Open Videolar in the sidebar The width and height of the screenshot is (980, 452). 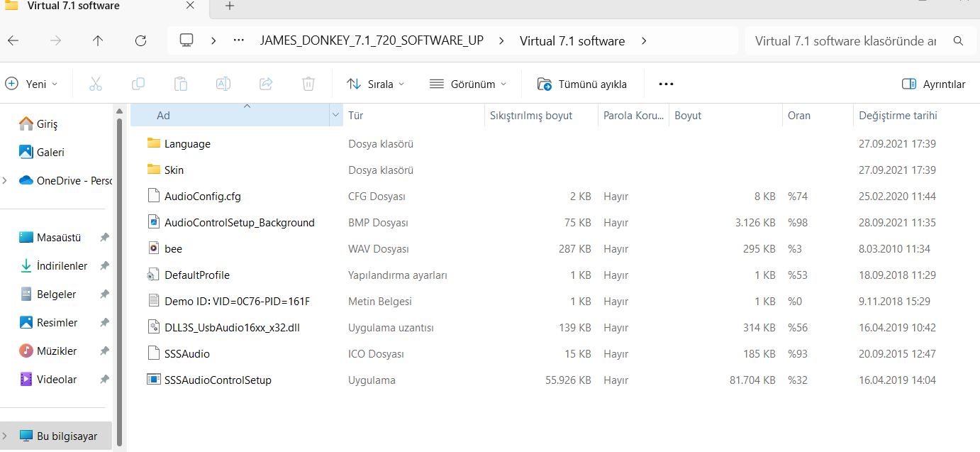coord(57,379)
